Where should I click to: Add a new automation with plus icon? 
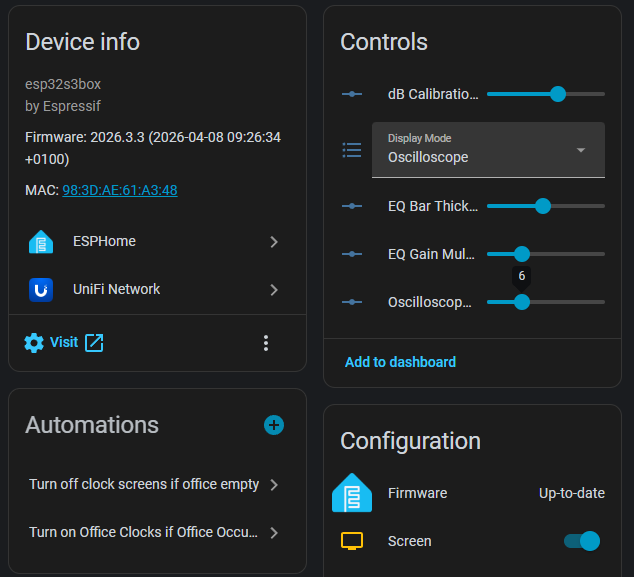pos(274,425)
